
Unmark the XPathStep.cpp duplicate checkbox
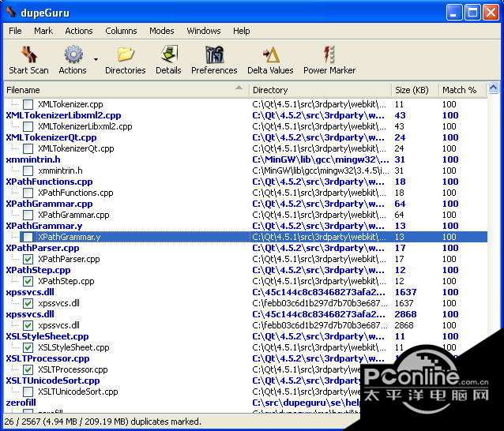click(28, 281)
